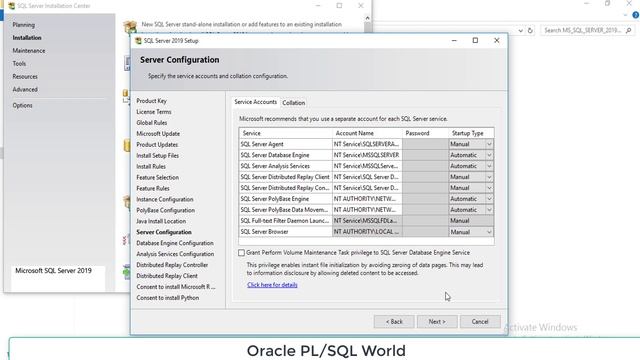
Task: Open Options in Installation Center sidebar
Action: (22, 105)
